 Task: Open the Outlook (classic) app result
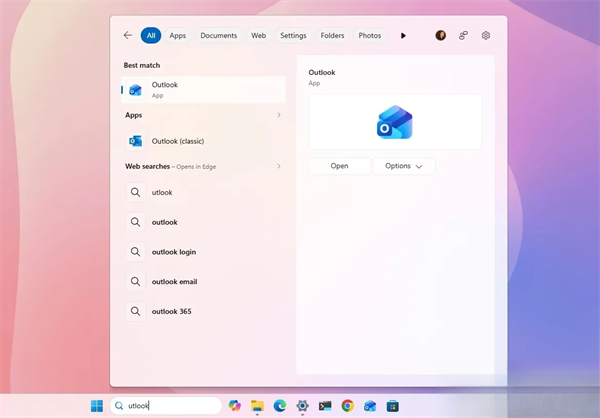(203, 141)
